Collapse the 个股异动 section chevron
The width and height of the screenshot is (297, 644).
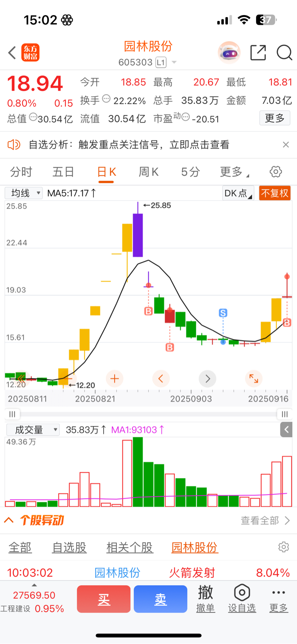(9, 520)
